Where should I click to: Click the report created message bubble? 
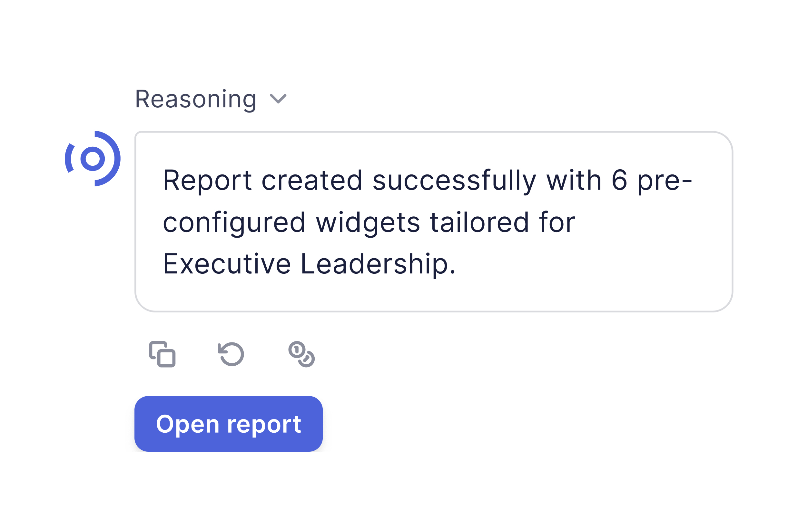point(434,222)
